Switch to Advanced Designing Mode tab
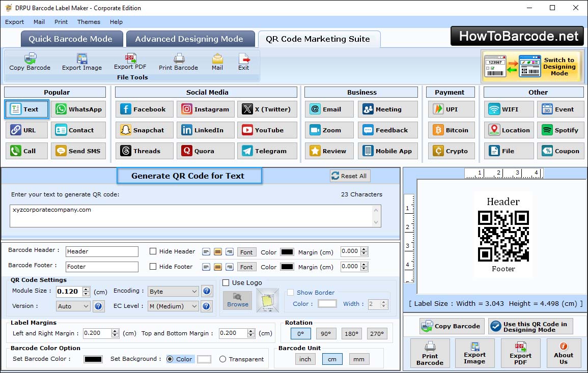This screenshot has height=373, width=588. (x=189, y=39)
